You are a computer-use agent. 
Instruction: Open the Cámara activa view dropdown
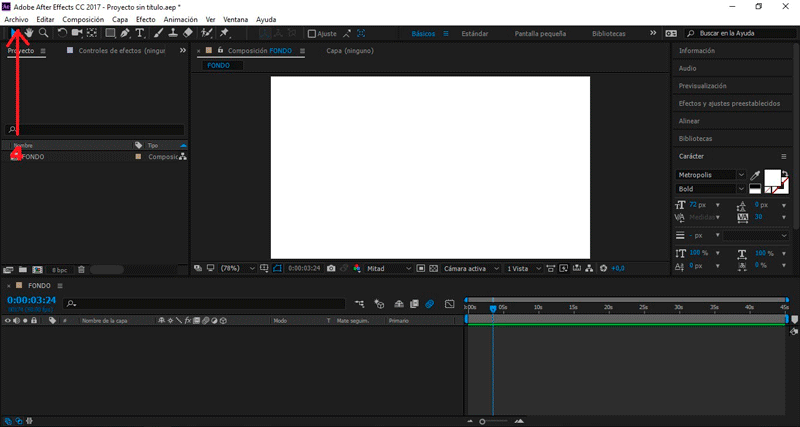tap(470, 268)
